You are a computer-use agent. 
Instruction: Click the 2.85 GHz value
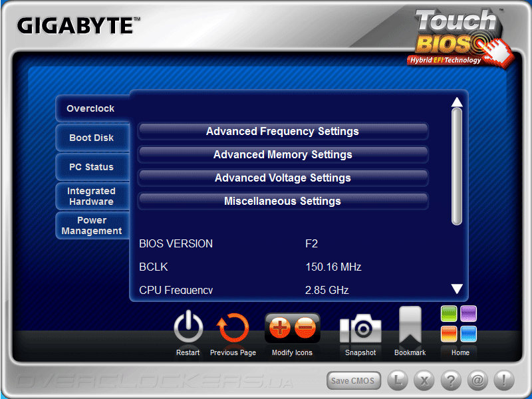point(327,290)
